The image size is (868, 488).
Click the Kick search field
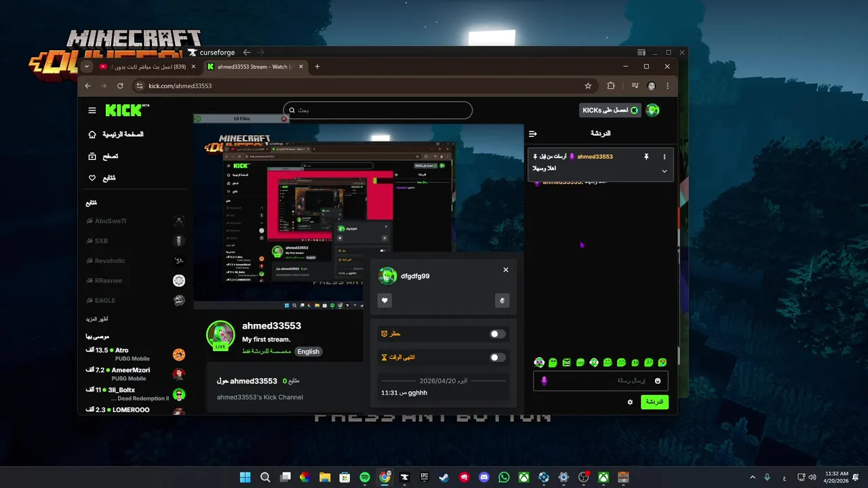click(x=378, y=110)
